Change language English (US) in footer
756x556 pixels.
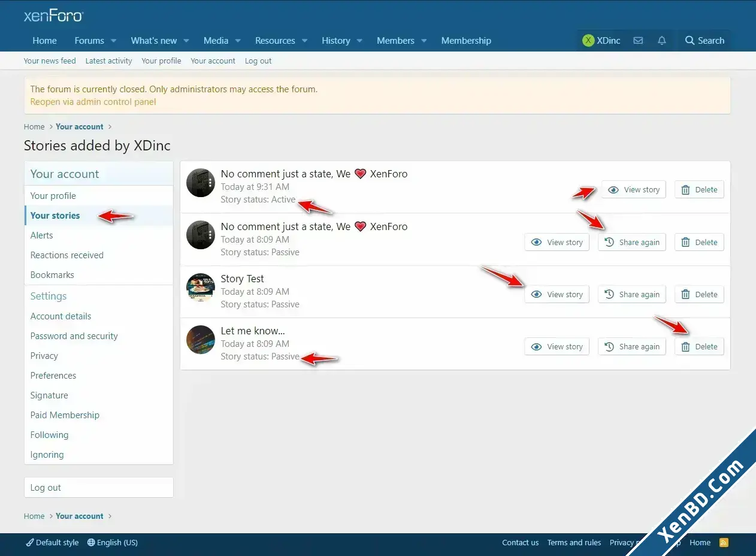point(113,543)
